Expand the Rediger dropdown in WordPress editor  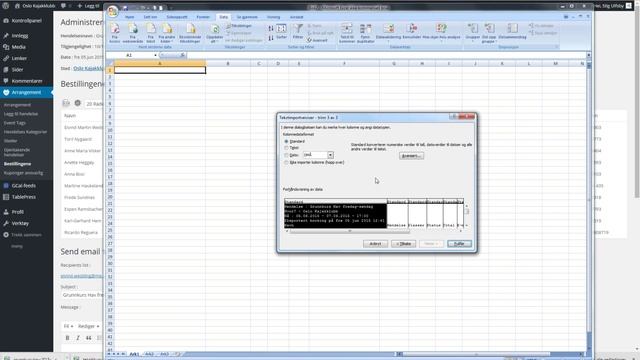tap(88, 326)
